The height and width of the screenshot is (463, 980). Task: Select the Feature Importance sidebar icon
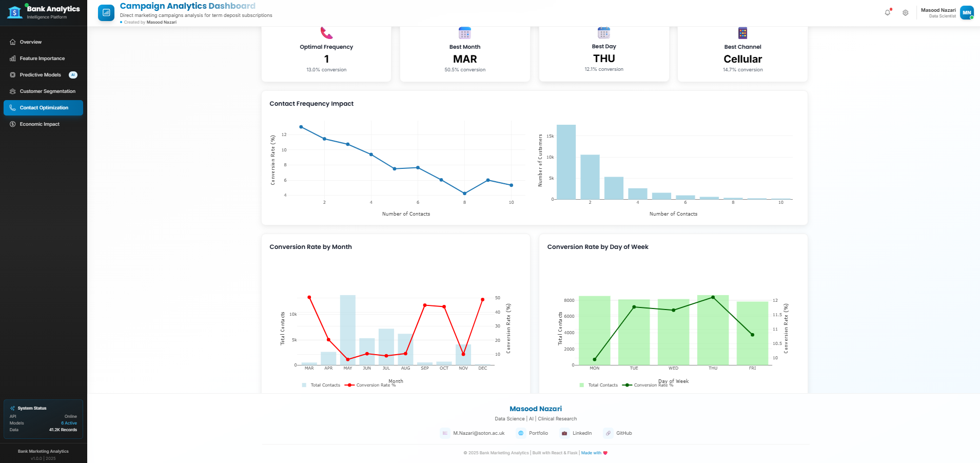(12, 58)
